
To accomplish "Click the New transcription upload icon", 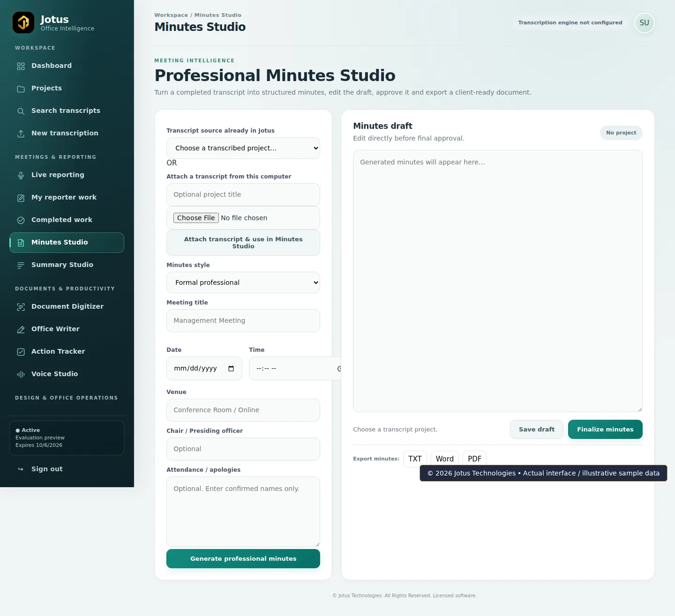I will pos(21,134).
